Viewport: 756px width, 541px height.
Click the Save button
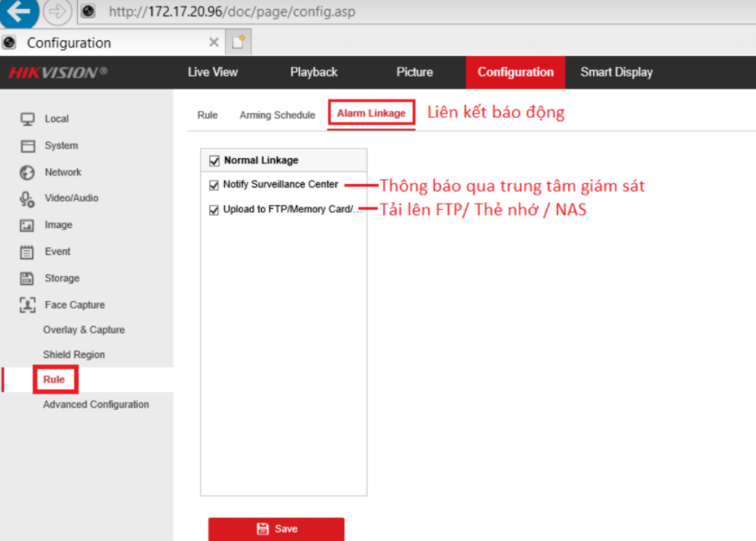[x=276, y=528]
